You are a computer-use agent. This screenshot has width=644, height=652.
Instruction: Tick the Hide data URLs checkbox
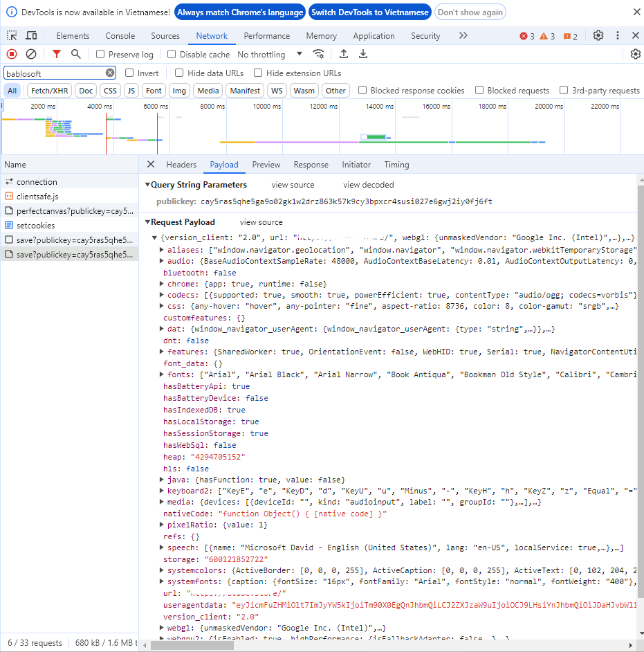pos(179,73)
